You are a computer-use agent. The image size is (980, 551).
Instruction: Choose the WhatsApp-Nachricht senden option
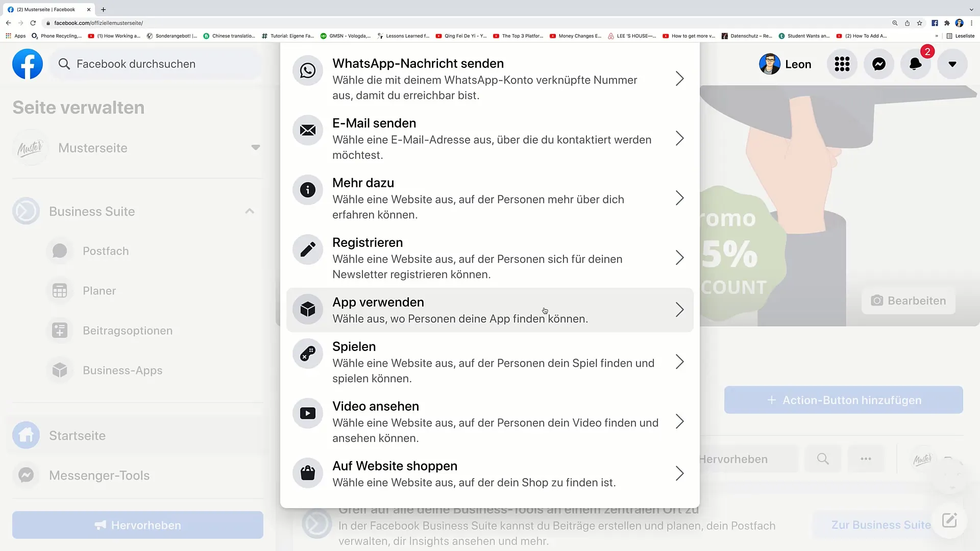click(489, 79)
